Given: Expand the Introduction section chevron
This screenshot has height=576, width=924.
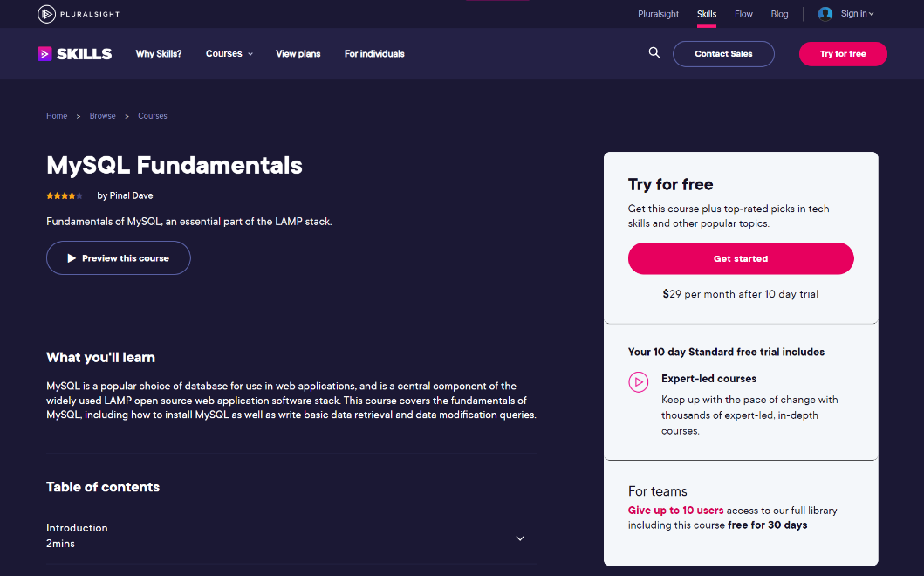Looking at the screenshot, I should [x=520, y=538].
